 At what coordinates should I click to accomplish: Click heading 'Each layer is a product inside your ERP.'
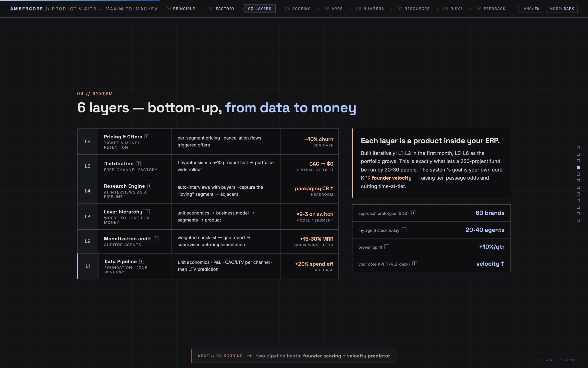(x=430, y=141)
